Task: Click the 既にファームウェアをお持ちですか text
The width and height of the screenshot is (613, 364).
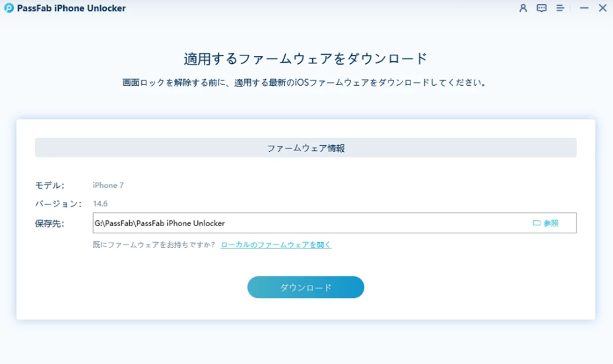Action: click(x=154, y=245)
